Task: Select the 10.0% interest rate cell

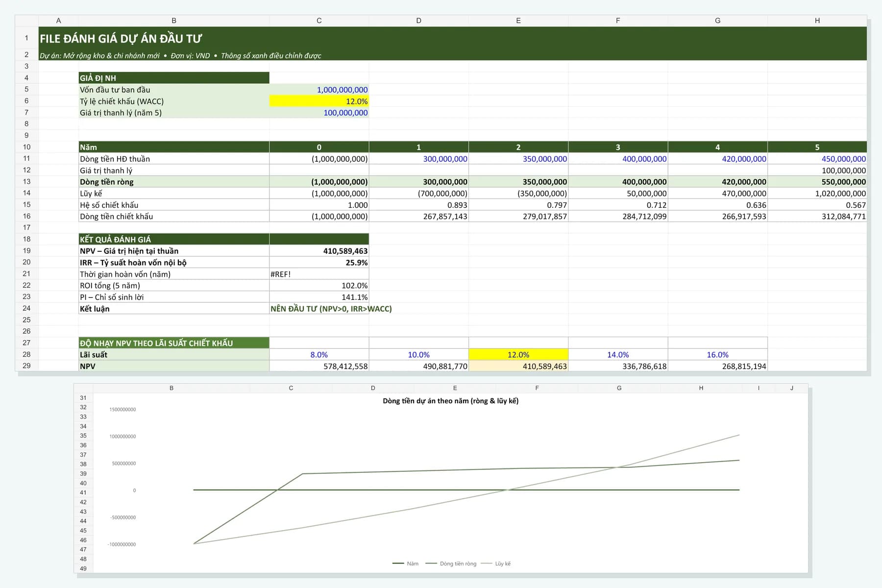Action: coord(418,354)
